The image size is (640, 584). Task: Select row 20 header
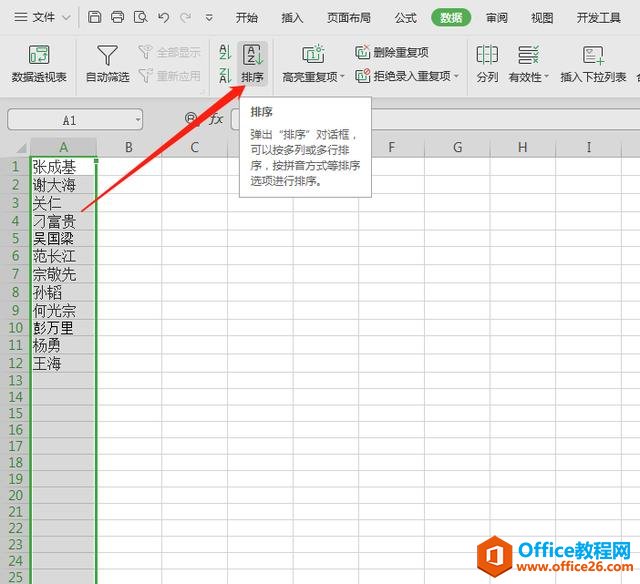coord(16,495)
